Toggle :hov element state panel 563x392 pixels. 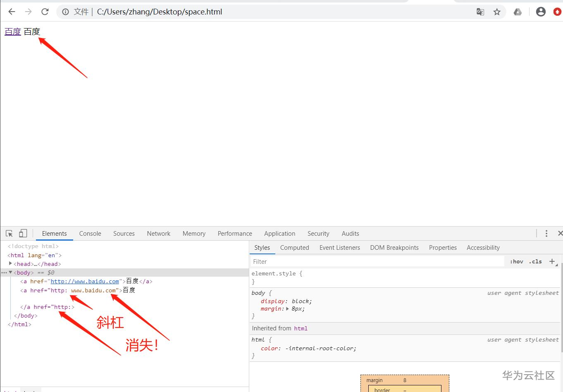[x=516, y=261]
